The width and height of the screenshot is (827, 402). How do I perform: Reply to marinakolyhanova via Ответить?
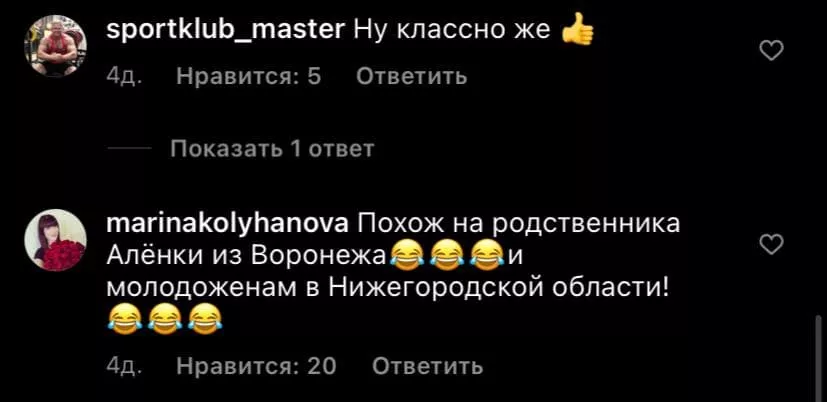[x=428, y=366]
